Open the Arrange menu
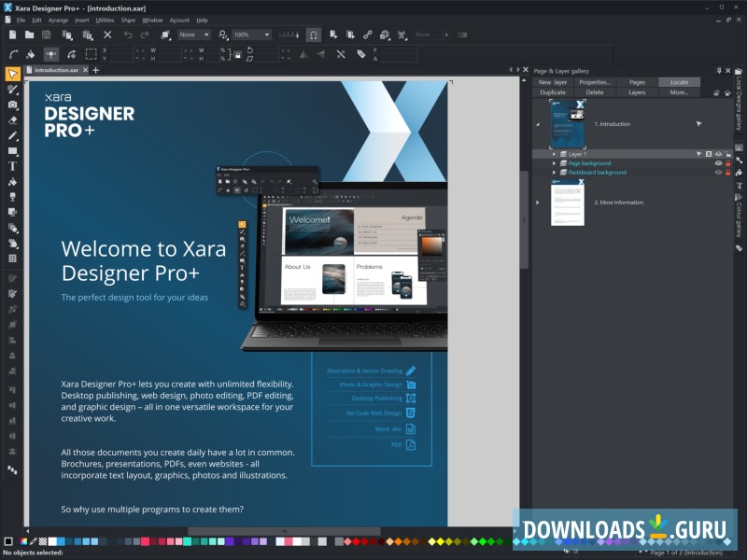The height and width of the screenshot is (560, 747). [x=59, y=20]
